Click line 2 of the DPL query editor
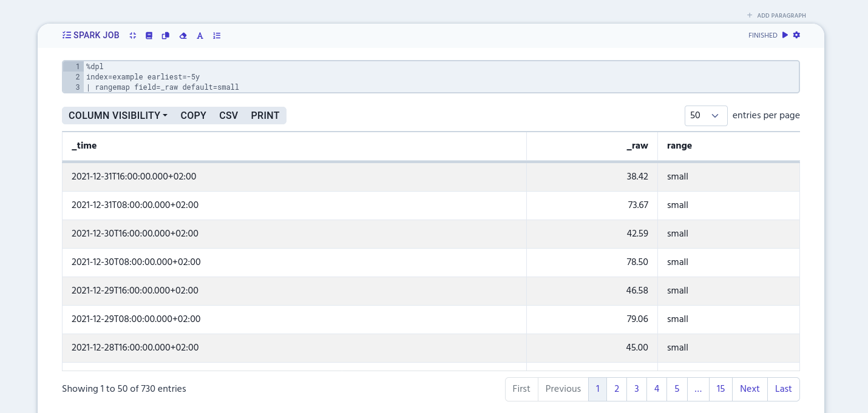 point(143,77)
